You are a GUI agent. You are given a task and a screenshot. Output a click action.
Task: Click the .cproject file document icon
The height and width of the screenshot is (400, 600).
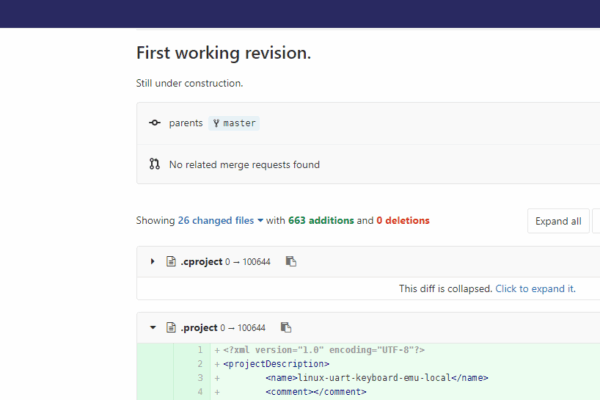click(171, 261)
